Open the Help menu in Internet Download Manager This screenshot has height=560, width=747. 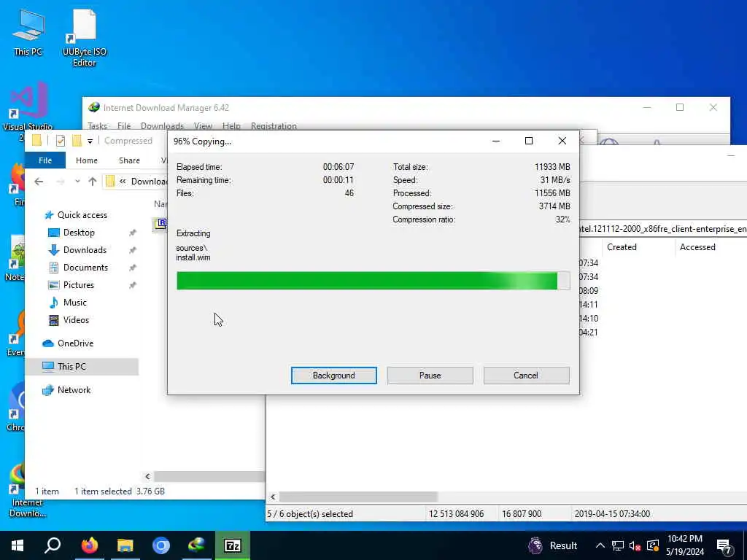(x=231, y=125)
